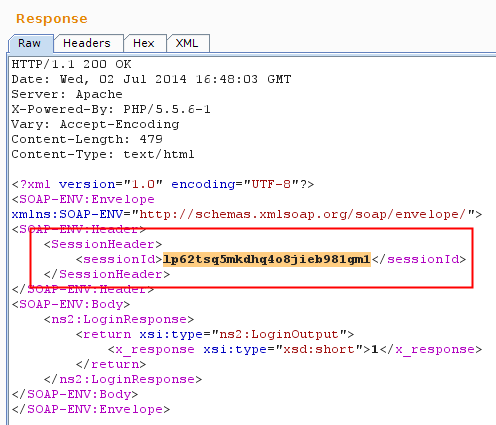496x425 pixels.
Task: Click the 'Content-Length: 479' header line
Action: [87, 139]
